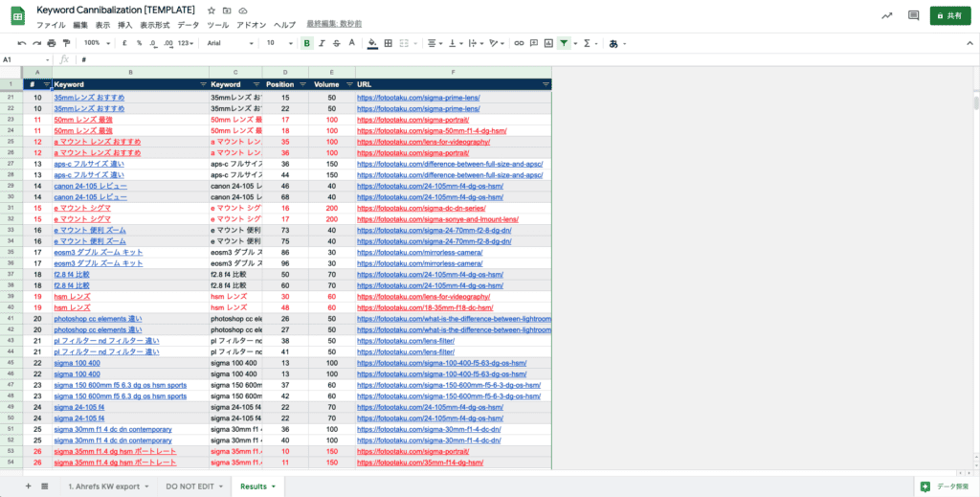Screen dimensions: 980x497
Task: Open the comment history icon
Action: click(914, 15)
